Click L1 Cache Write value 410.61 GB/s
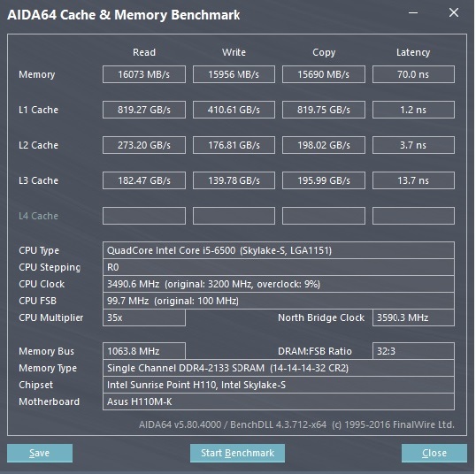The width and height of the screenshot is (476, 474). coord(234,110)
